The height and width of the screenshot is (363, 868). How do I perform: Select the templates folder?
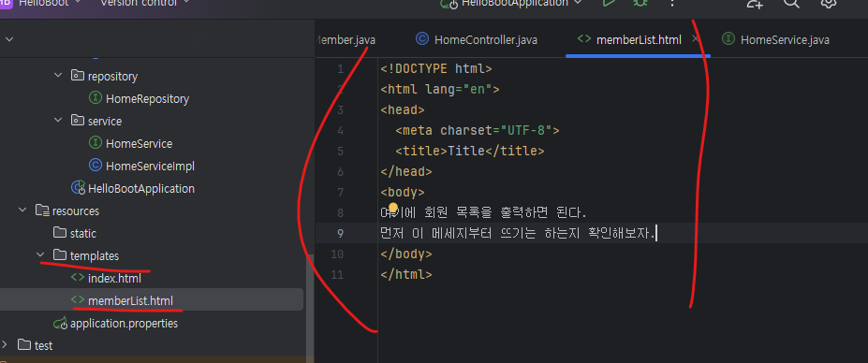coord(95,255)
